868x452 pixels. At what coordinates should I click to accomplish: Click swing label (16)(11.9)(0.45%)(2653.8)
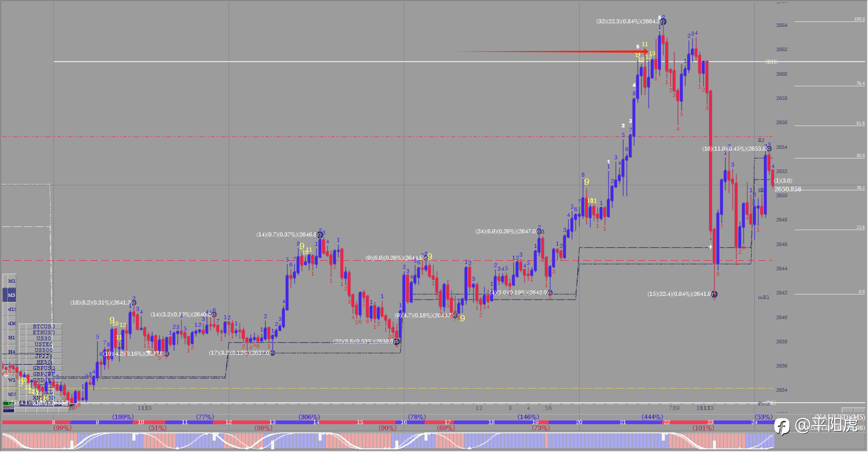pos(734,149)
